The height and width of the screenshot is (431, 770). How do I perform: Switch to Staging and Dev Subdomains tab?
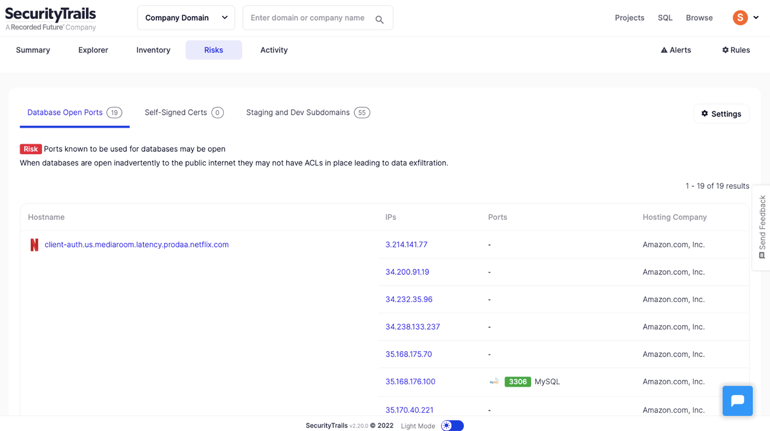(308, 112)
